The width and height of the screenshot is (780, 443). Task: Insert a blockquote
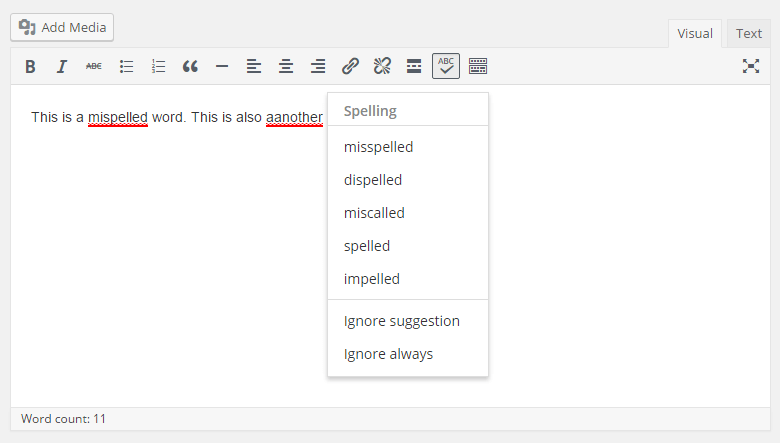(x=190, y=66)
